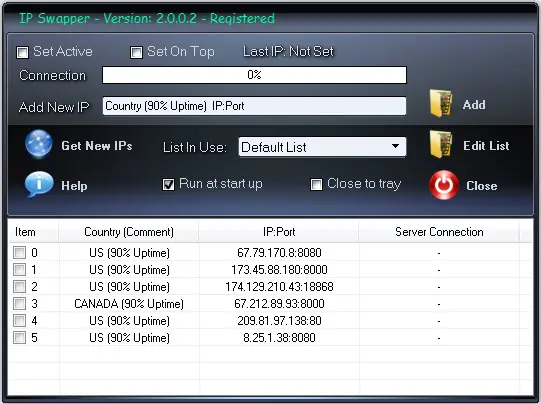This screenshot has height=404, width=541.
Task: Focus the Add New IP input field
Action: pyautogui.click(x=254, y=106)
